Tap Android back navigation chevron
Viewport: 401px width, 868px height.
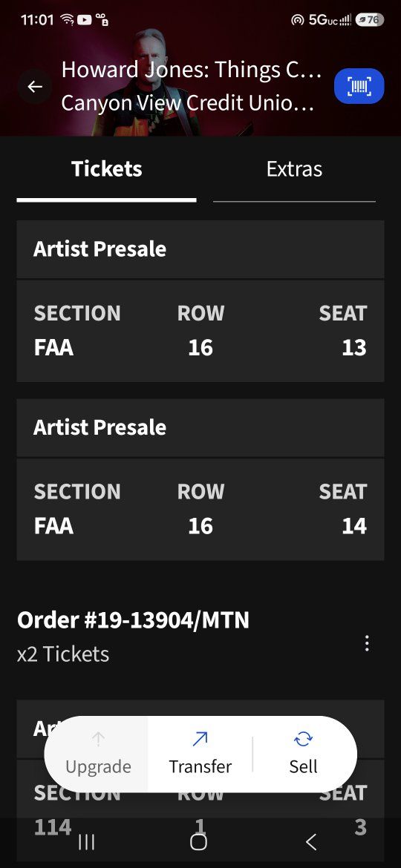[x=311, y=842]
